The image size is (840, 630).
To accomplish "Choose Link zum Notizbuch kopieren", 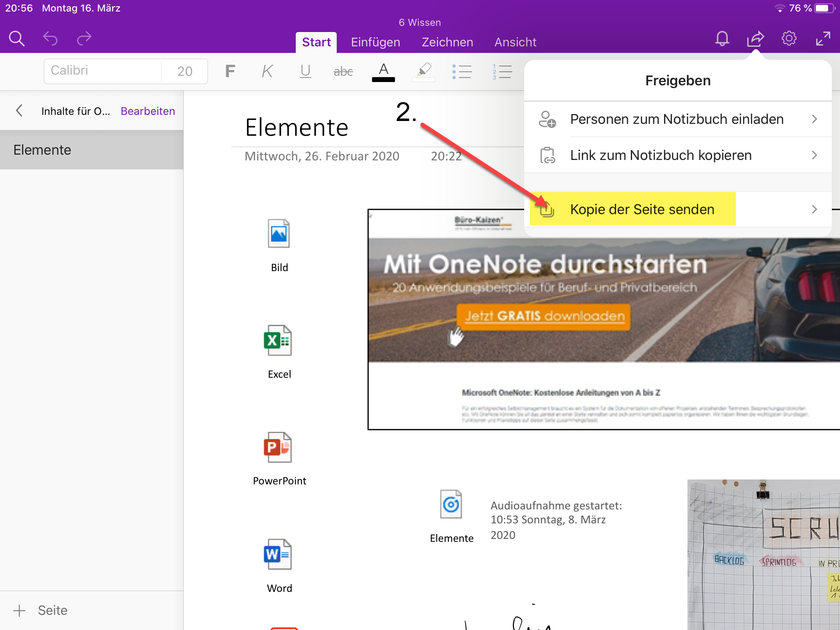I will [678, 155].
